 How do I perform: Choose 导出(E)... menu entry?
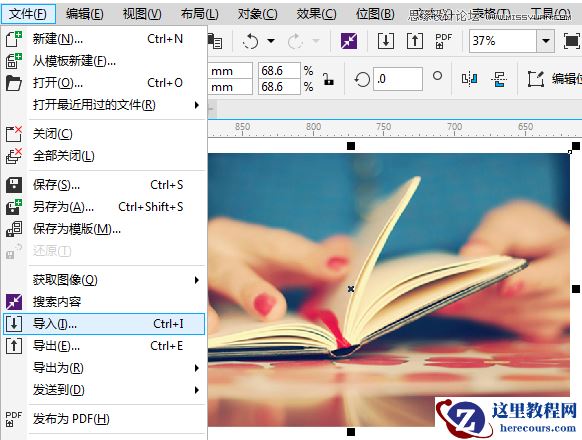105,346
